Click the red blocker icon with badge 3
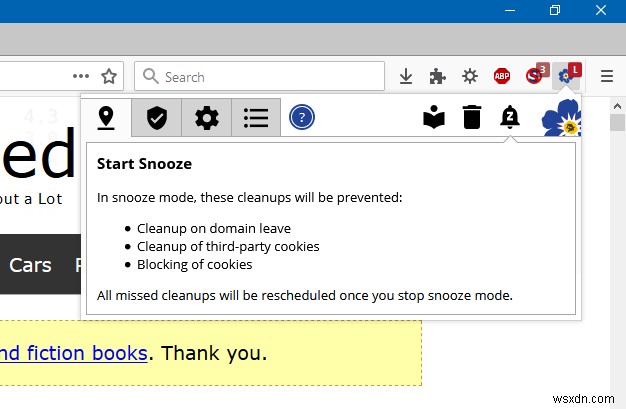This screenshot has height=409, width=626. click(536, 75)
